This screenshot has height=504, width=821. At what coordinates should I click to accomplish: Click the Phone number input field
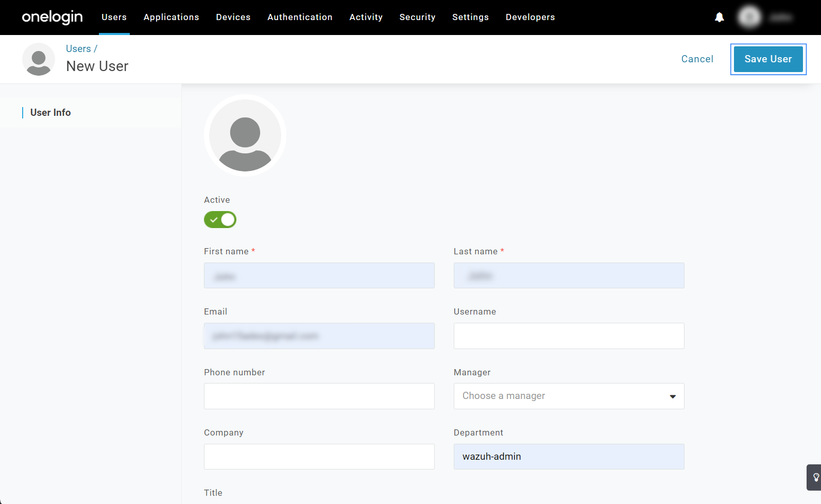tap(319, 396)
